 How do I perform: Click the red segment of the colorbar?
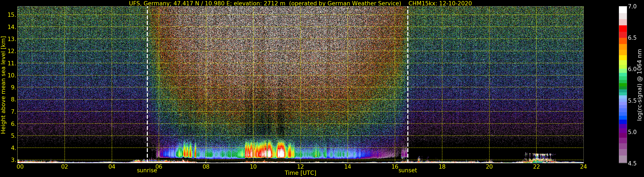[623, 29]
